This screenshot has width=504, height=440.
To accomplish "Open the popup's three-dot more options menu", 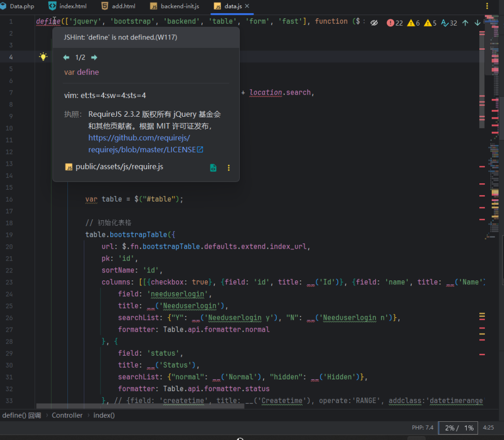I will [x=228, y=168].
